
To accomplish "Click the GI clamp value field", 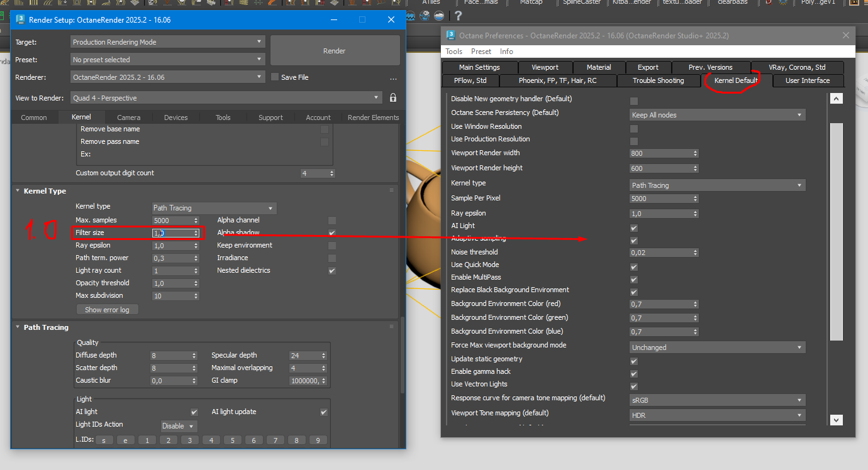I will coord(304,381).
